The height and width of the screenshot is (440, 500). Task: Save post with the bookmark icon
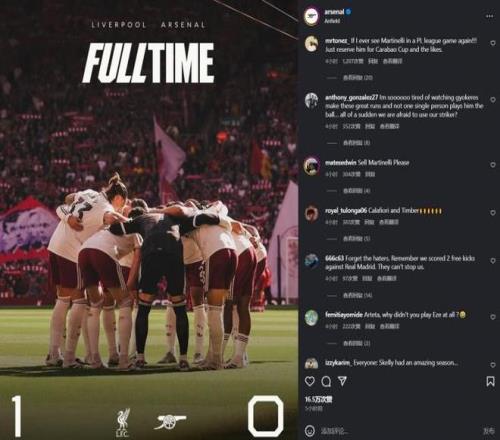(490, 381)
